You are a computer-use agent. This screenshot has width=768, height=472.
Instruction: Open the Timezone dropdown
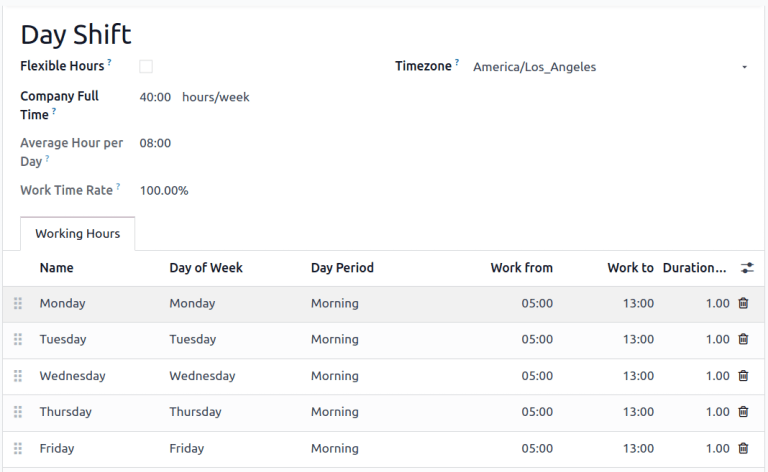pos(610,67)
